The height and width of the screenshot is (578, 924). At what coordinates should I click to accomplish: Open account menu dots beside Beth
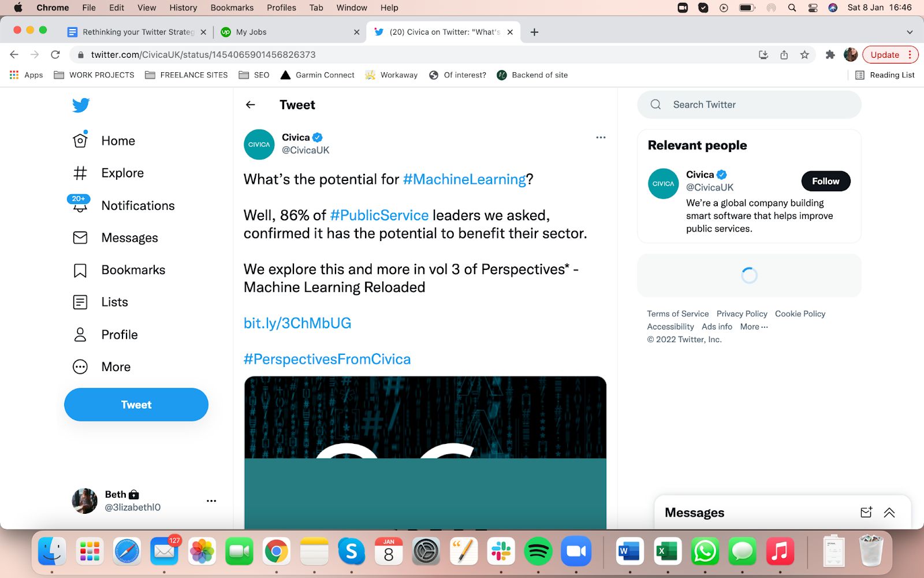211,501
